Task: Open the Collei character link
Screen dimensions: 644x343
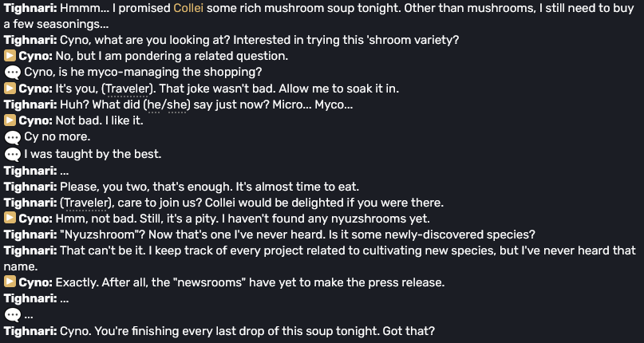Action: (188, 8)
